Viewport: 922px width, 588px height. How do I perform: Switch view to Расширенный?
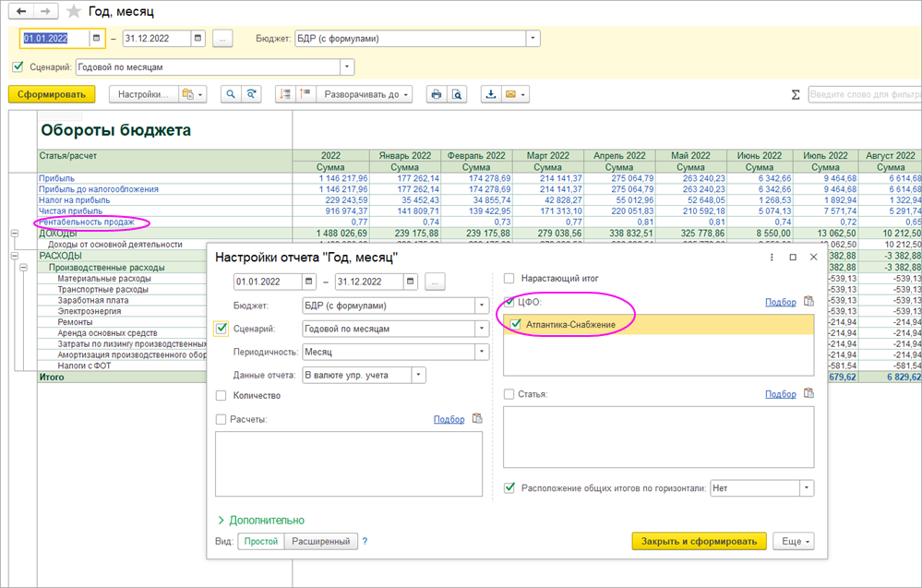pyautogui.click(x=321, y=542)
